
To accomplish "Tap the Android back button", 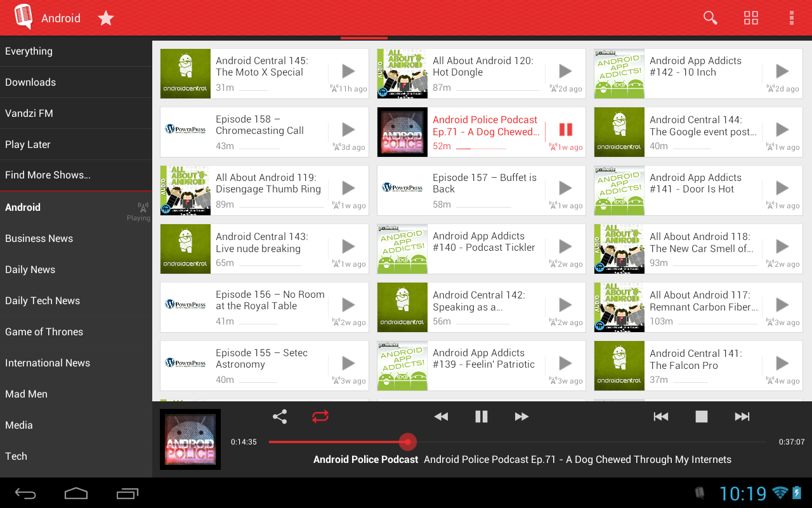I will point(25,493).
